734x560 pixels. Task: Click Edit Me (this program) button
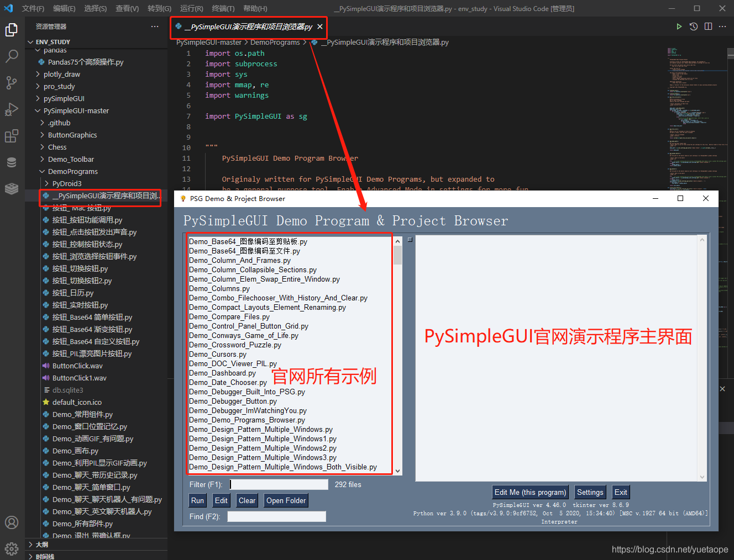click(x=530, y=492)
